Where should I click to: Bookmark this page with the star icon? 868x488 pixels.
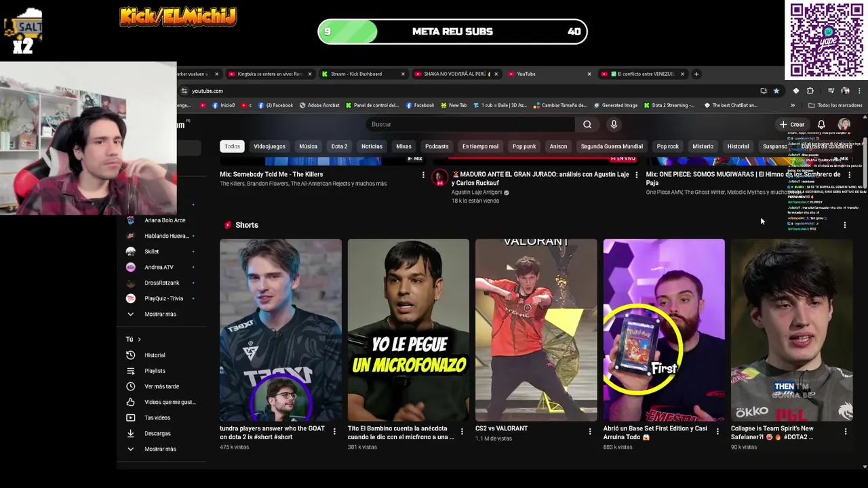pyautogui.click(x=776, y=91)
